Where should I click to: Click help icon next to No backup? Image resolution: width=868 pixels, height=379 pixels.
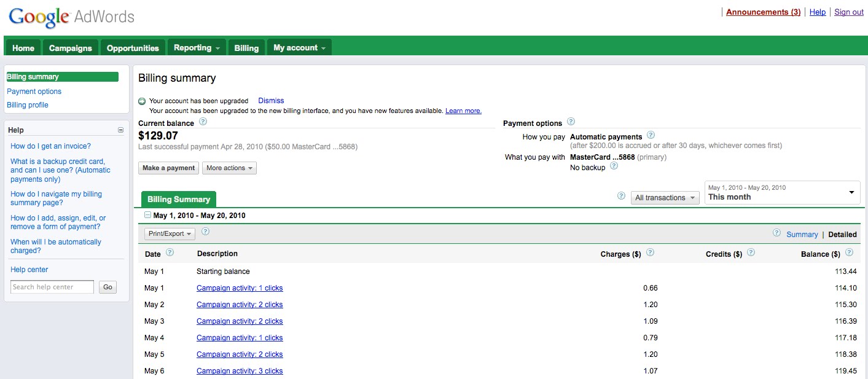pos(614,166)
